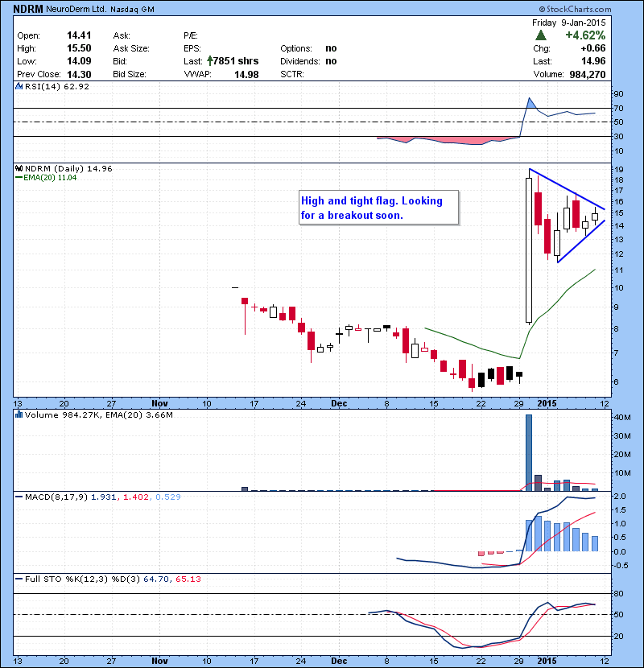Click the green up arrow before 7851 shrs
The image size is (644, 668).
pyautogui.click(x=209, y=61)
